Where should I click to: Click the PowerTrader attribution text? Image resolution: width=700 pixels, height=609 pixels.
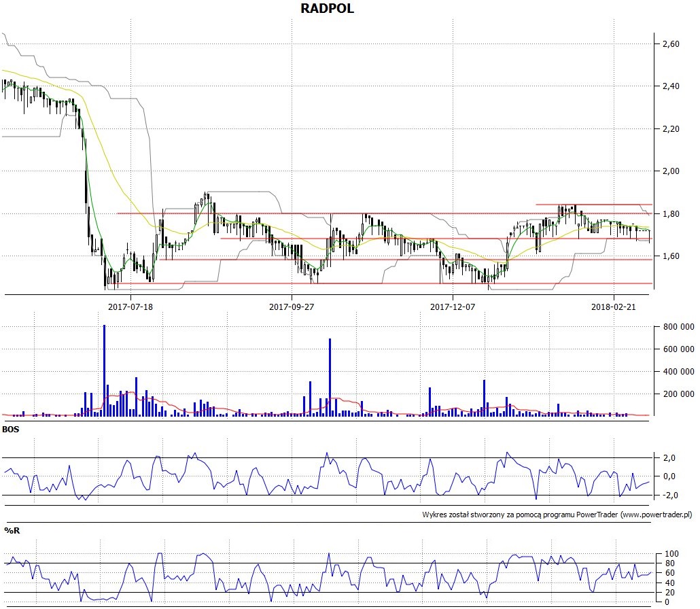tap(557, 515)
